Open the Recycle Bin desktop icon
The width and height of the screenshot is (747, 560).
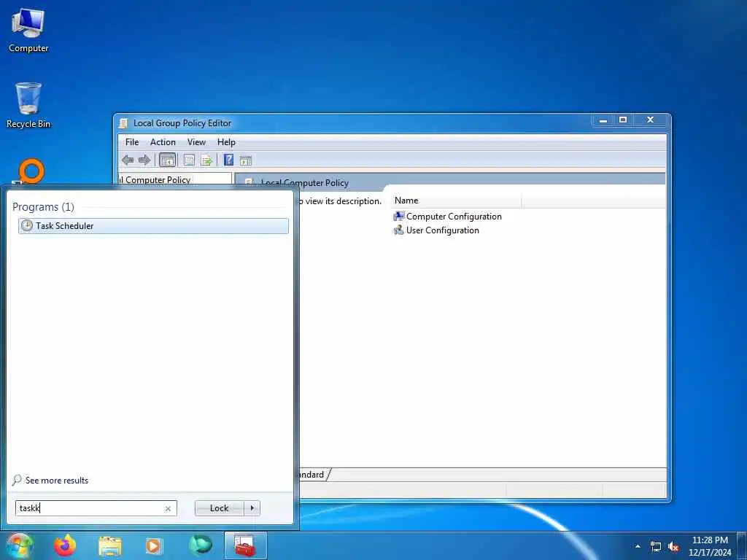point(28,105)
